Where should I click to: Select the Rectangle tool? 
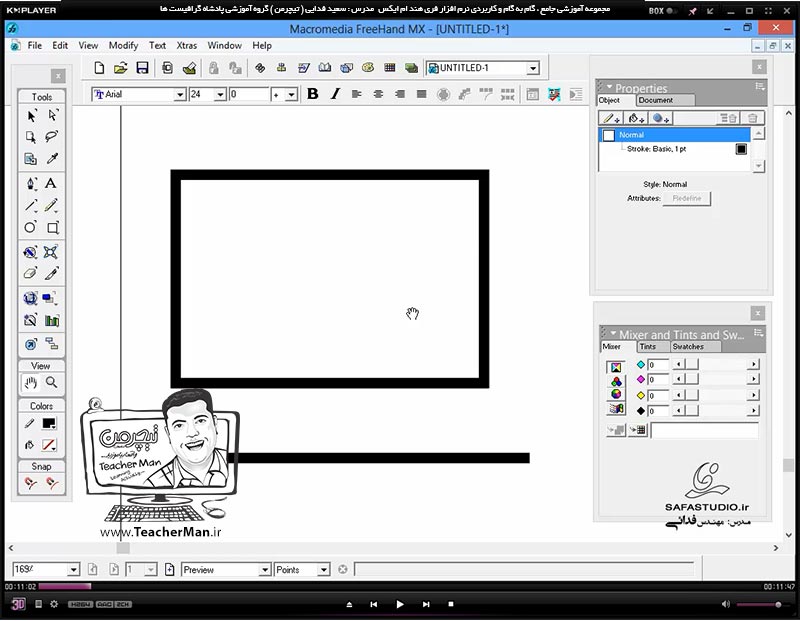53,227
